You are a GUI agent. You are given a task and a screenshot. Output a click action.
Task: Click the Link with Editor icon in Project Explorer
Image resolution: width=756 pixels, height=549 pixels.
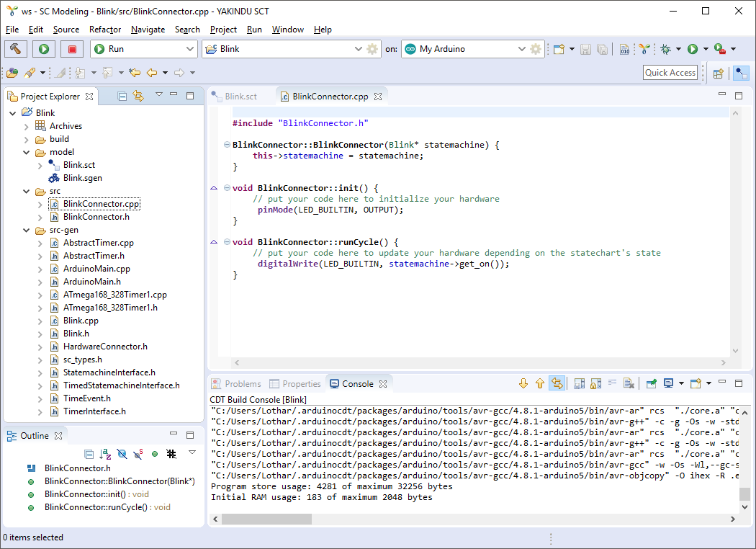[x=138, y=96]
